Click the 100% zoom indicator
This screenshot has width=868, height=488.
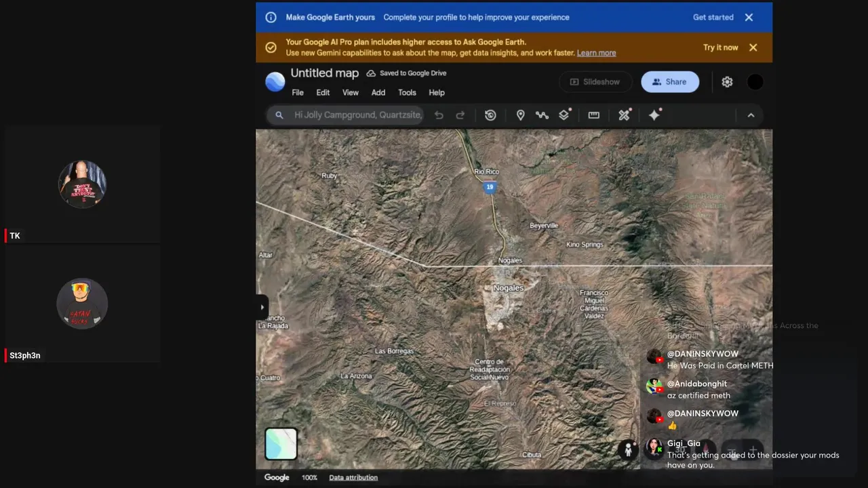click(x=309, y=478)
